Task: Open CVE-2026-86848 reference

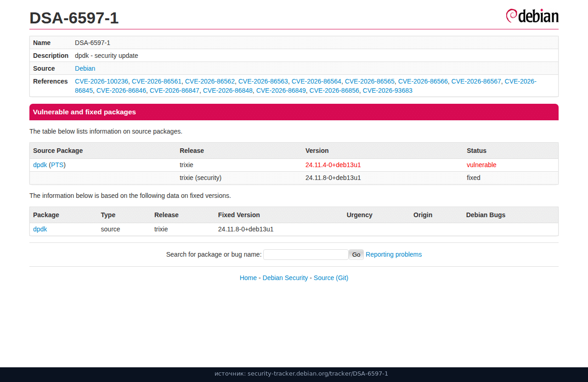Action: coord(228,90)
